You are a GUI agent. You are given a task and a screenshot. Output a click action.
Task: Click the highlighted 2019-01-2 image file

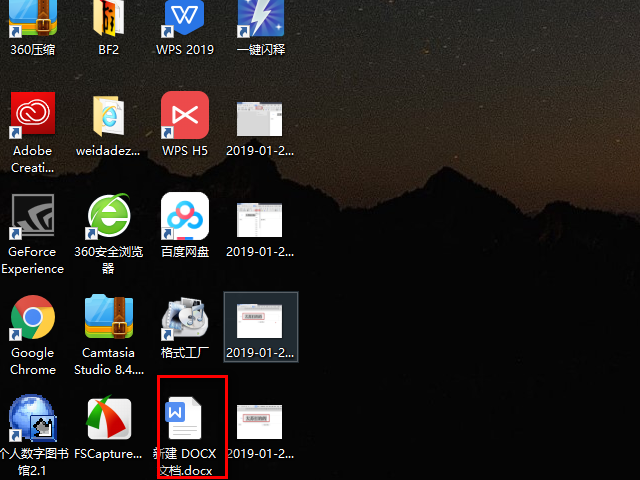click(260, 327)
